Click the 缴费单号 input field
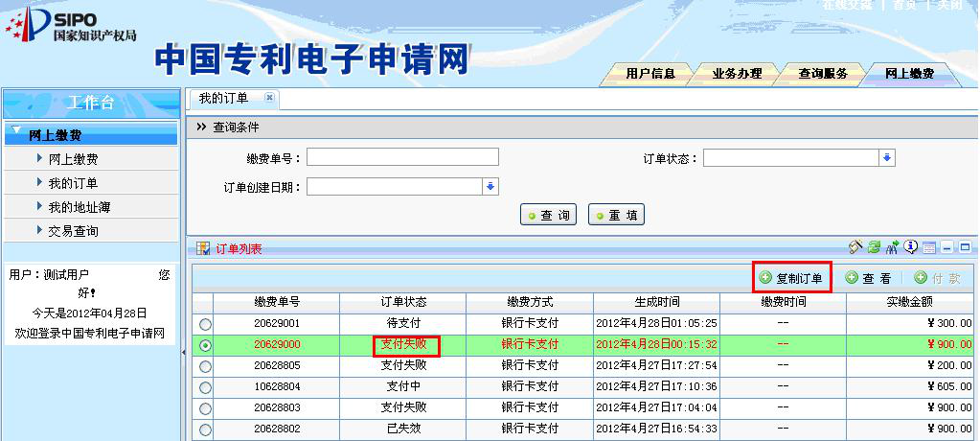Screen dimensions: 980x441 (x=402, y=157)
